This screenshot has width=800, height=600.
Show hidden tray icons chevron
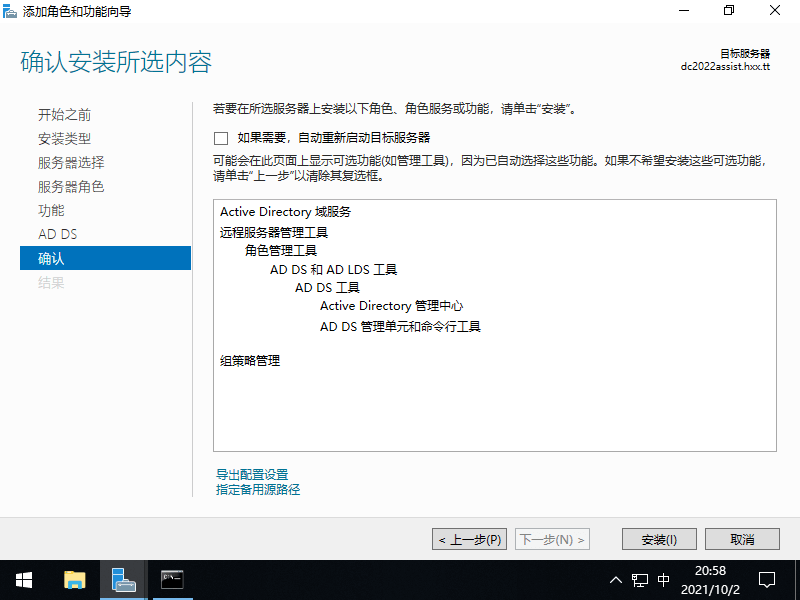click(x=616, y=580)
